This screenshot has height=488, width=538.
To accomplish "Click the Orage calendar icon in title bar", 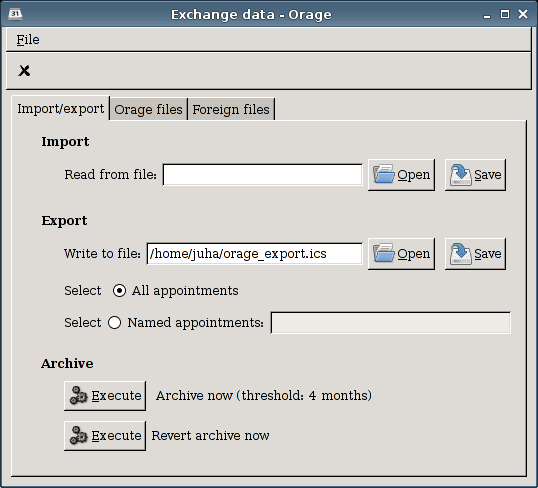I will coord(15,14).
